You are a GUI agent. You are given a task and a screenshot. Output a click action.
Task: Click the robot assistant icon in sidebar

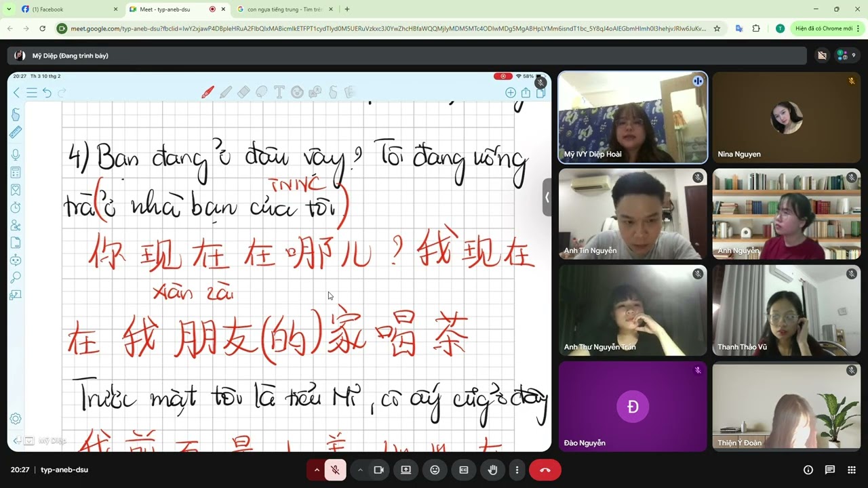pos(16,260)
